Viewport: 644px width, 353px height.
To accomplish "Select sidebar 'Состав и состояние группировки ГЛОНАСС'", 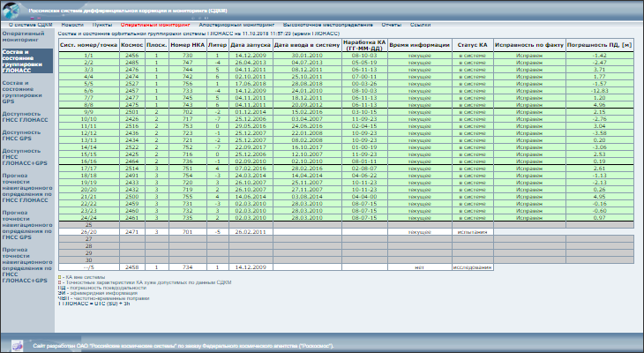I will (x=26, y=61).
